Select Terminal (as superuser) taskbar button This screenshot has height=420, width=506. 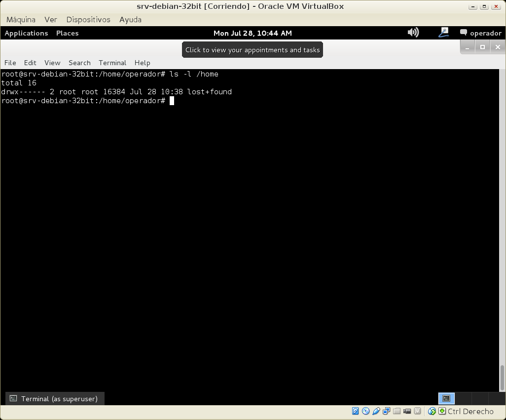pos(55,399)
